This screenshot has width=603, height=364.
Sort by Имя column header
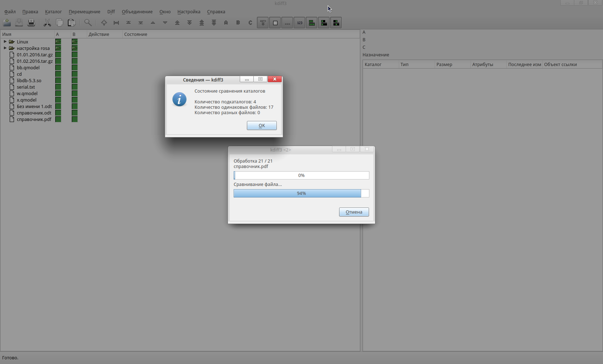click(27, 34)
